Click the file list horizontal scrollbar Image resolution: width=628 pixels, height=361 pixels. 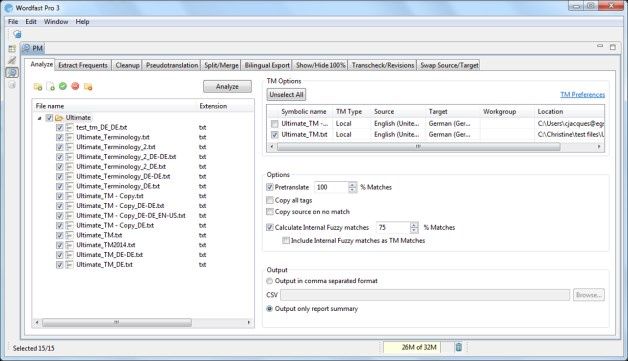117,322
